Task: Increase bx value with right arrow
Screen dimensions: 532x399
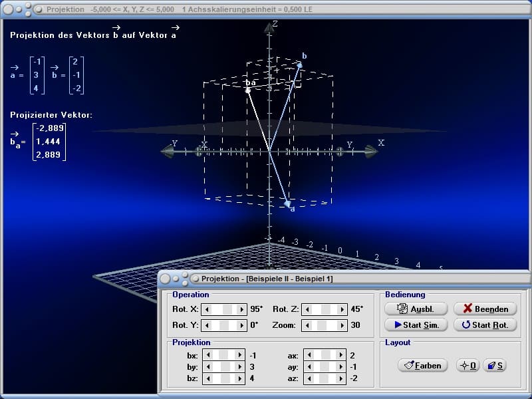Action: tap(239, 355)
